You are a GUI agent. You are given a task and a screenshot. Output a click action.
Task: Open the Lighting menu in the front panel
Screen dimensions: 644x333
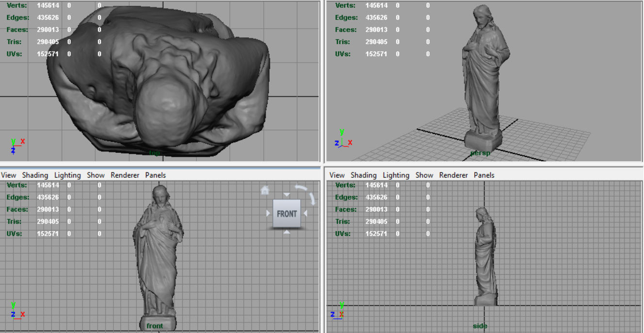pos(67,175)
